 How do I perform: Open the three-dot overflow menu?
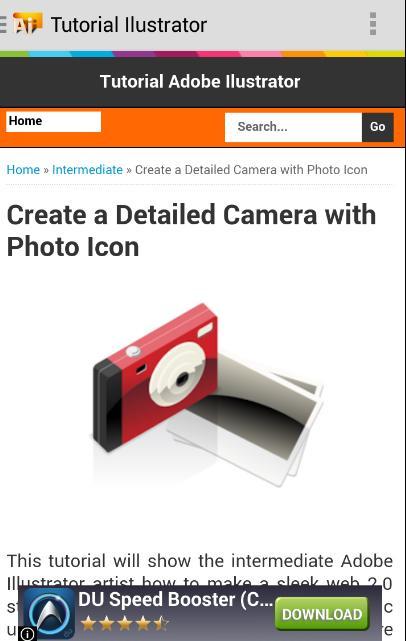[x=372, y=24]
